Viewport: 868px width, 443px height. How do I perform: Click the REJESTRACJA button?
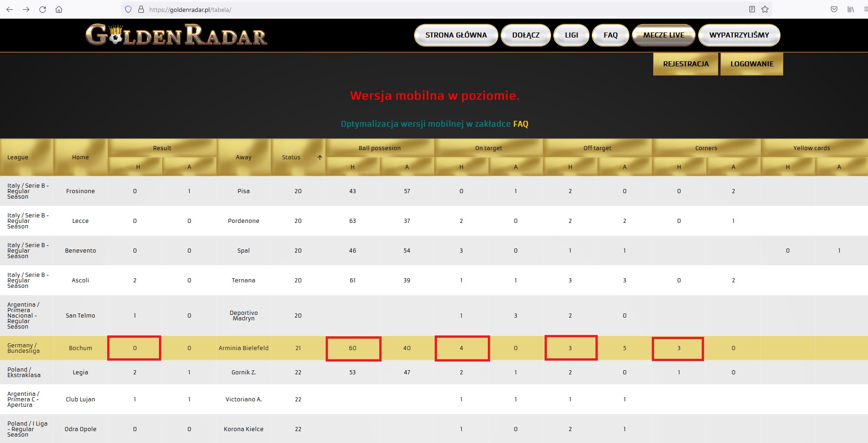click(686, 64)
